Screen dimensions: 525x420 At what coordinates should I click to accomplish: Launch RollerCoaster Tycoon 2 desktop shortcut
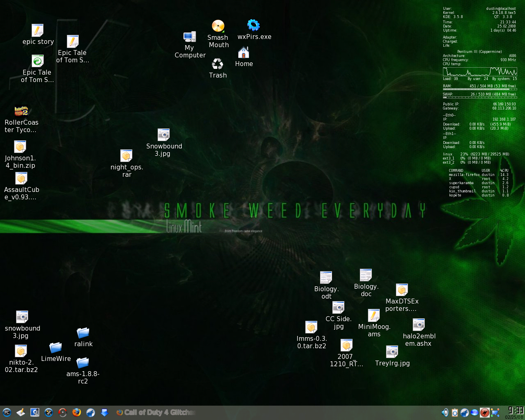coord(21,111)
